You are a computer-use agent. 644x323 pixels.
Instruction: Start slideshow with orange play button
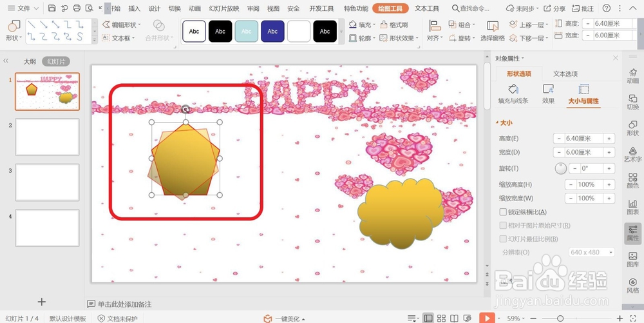click(487, 318)
